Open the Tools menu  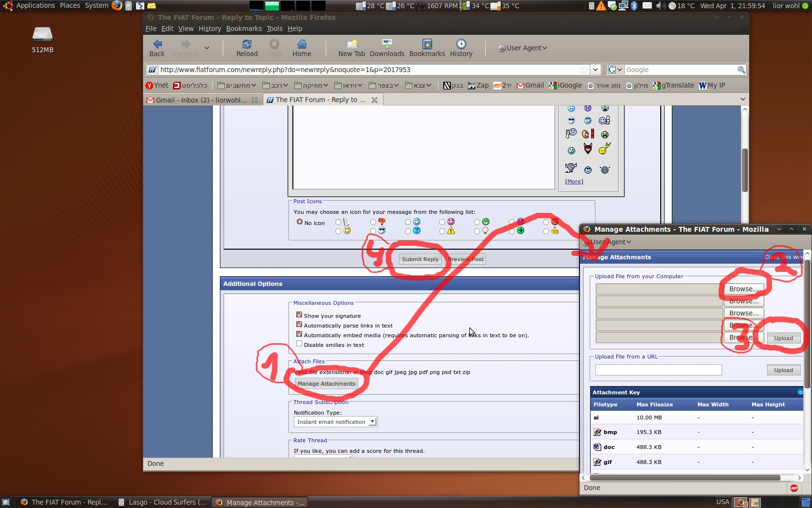coord(275,29)
